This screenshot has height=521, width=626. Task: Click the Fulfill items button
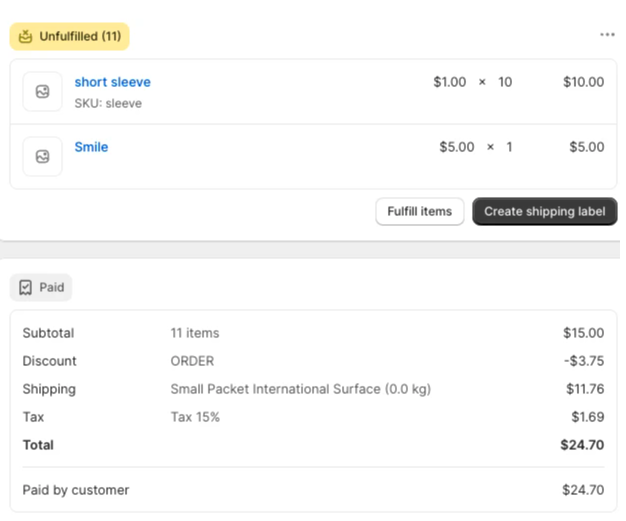pos(420,211)
